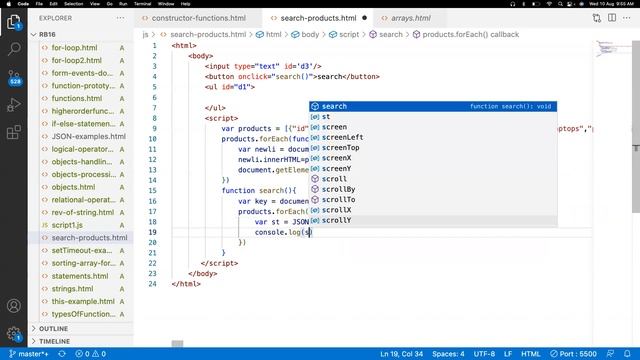Viewport: 640px width, 360px height.
Task: Switch to constructor-functions.html tab
Action: click(x=198, y=18)
